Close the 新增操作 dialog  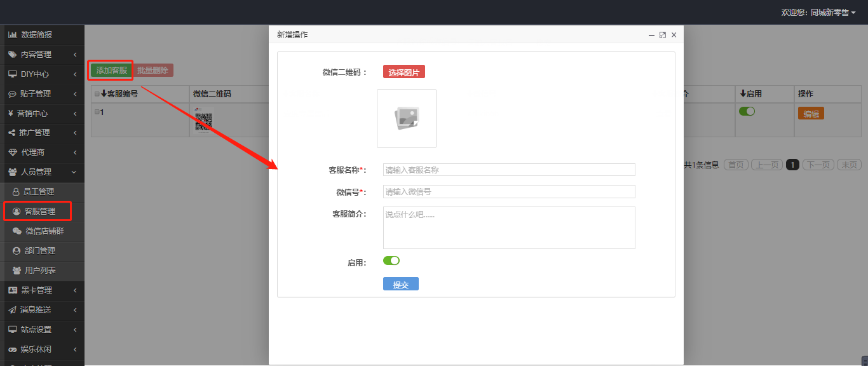point(674,35)
